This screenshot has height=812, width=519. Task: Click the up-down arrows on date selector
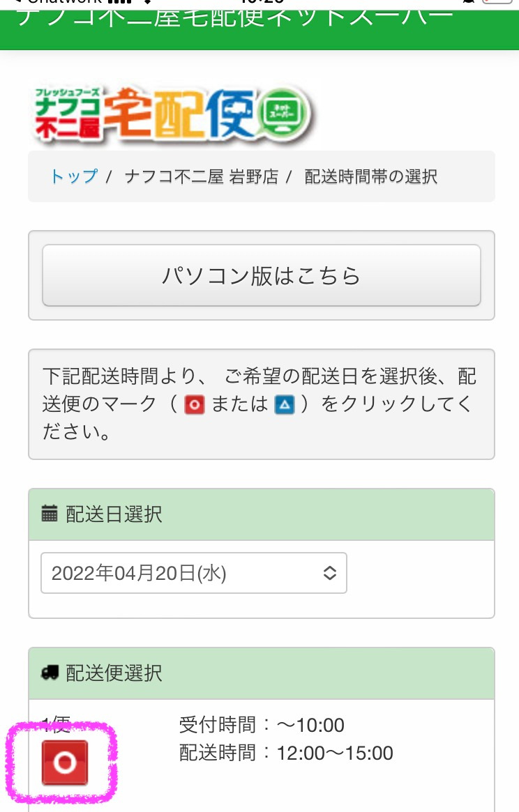click(x=330, y=573)
